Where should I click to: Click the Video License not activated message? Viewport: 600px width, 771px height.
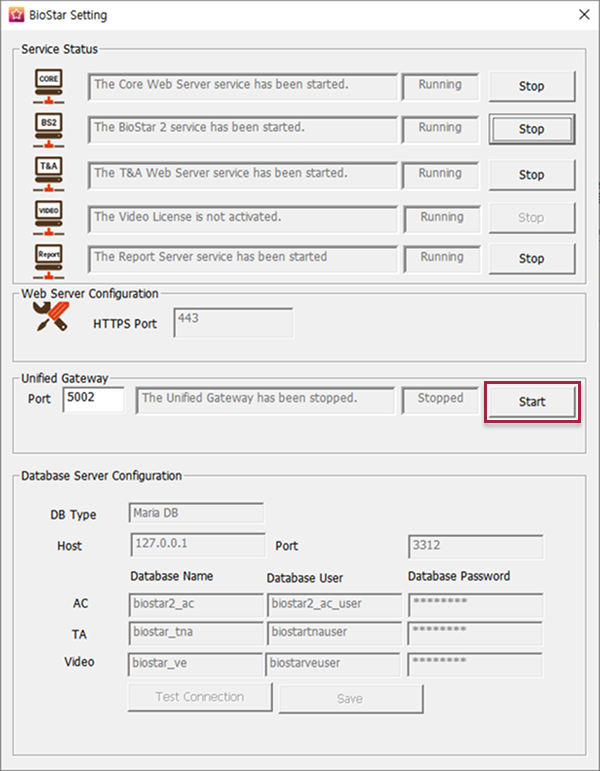click(242, 219)
